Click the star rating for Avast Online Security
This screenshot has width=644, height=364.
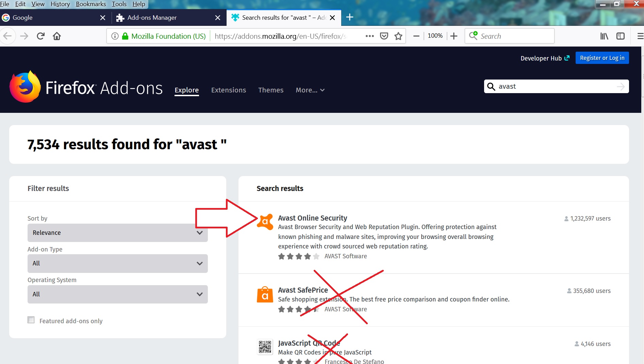[299, 256]
